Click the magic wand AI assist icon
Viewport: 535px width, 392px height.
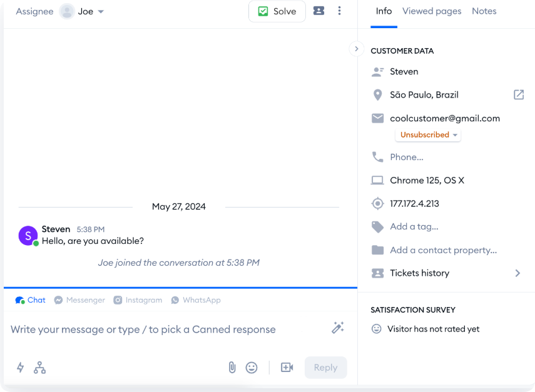338,328
